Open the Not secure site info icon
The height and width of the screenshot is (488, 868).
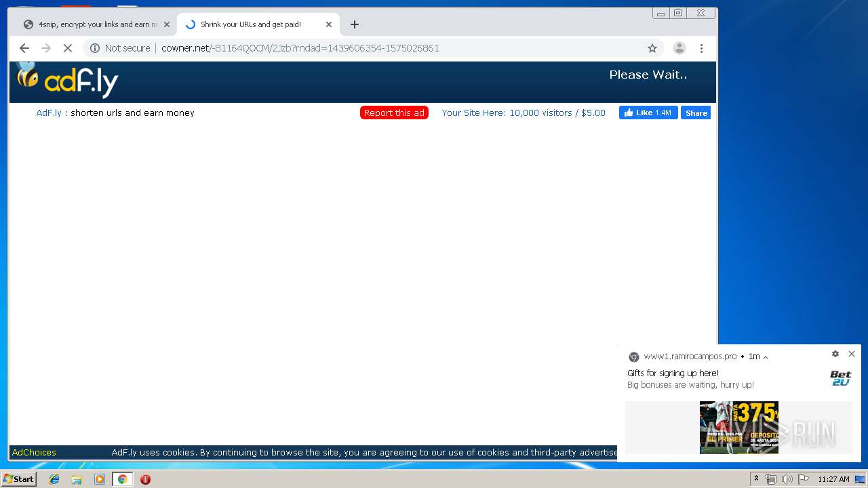tap(95, 48)
